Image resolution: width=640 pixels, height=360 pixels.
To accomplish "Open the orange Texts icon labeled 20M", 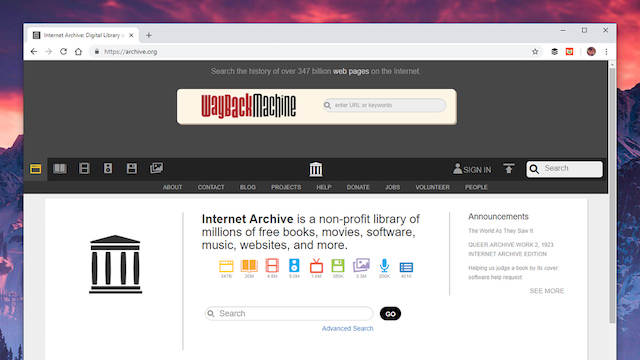I will coord(249,266).
